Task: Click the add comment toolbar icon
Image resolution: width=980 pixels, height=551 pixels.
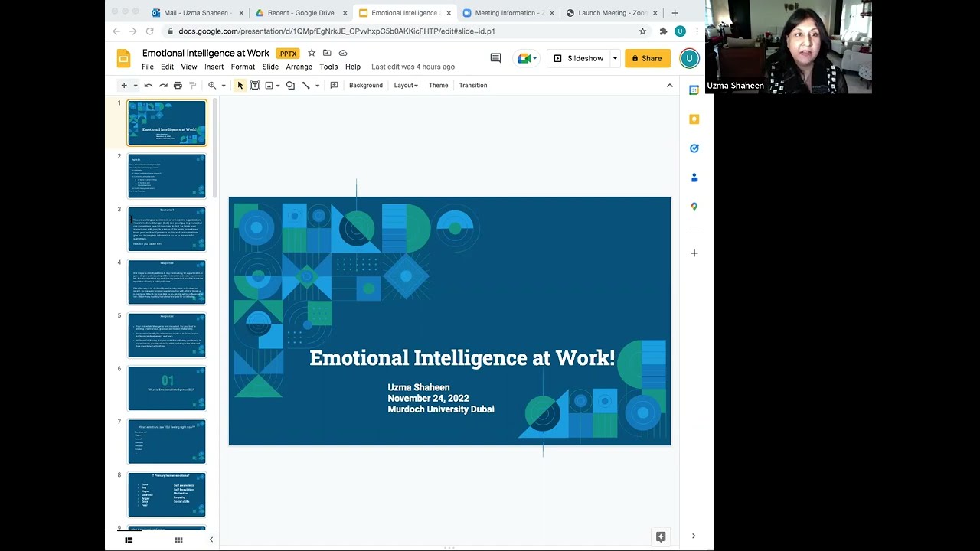Action: point(334,86)
